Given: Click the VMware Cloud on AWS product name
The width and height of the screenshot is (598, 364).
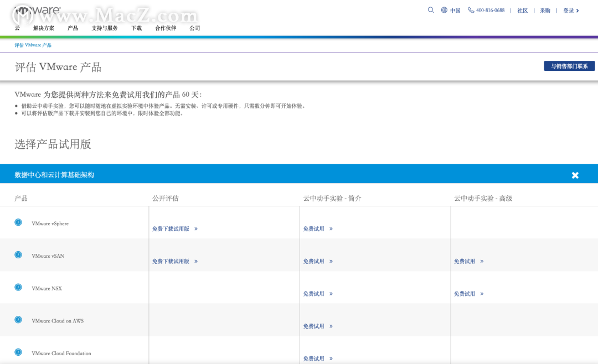Looking at the screenshot, I should pyautogui.click(x=58, y=321).
